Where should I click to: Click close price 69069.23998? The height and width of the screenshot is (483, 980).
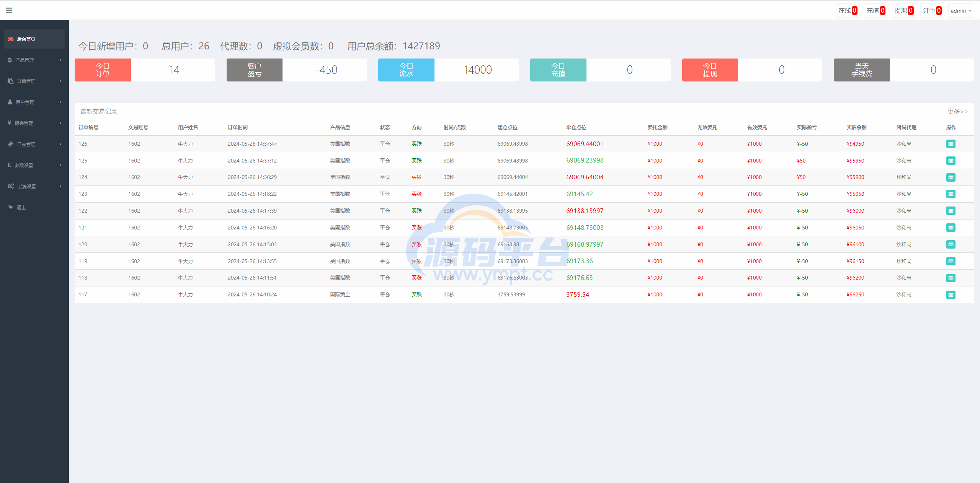click(x=585, y=161)
